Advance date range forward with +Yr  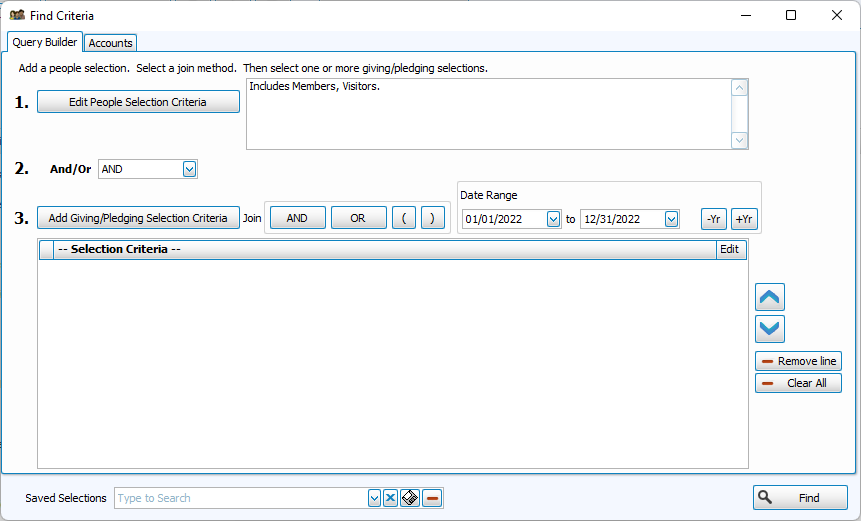(x=744, y=219)
